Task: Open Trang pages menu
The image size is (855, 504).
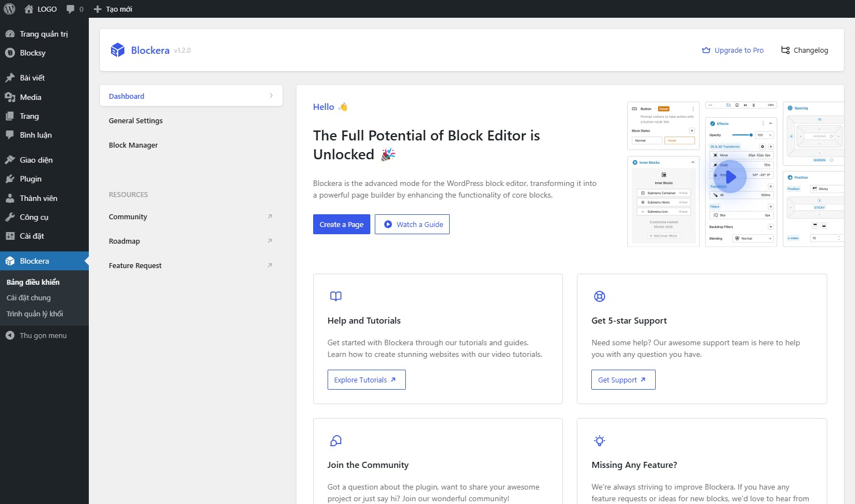Action: [x=44, y=116]
